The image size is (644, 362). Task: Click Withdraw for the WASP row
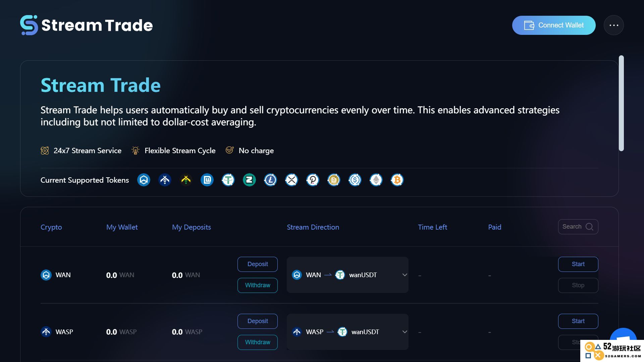258,342
